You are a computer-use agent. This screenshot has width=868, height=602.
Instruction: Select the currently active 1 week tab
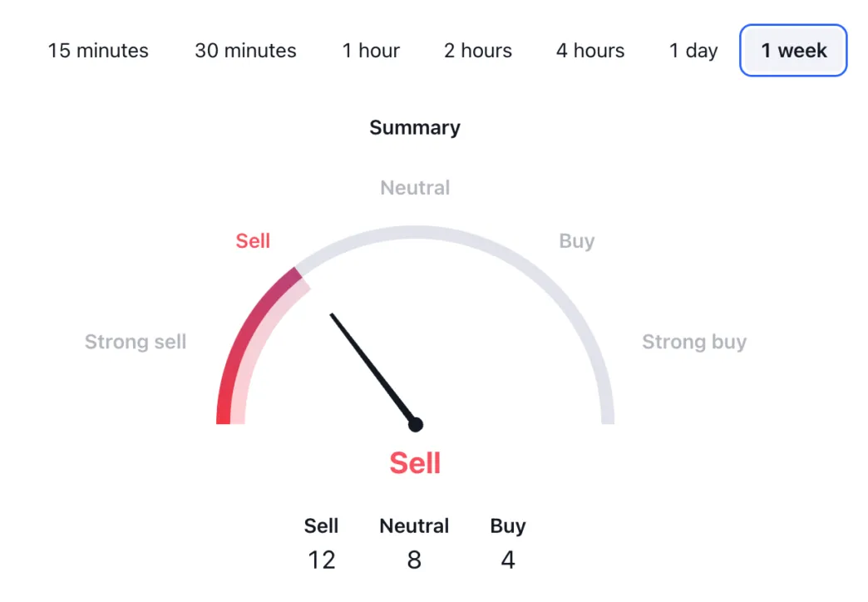792,51
